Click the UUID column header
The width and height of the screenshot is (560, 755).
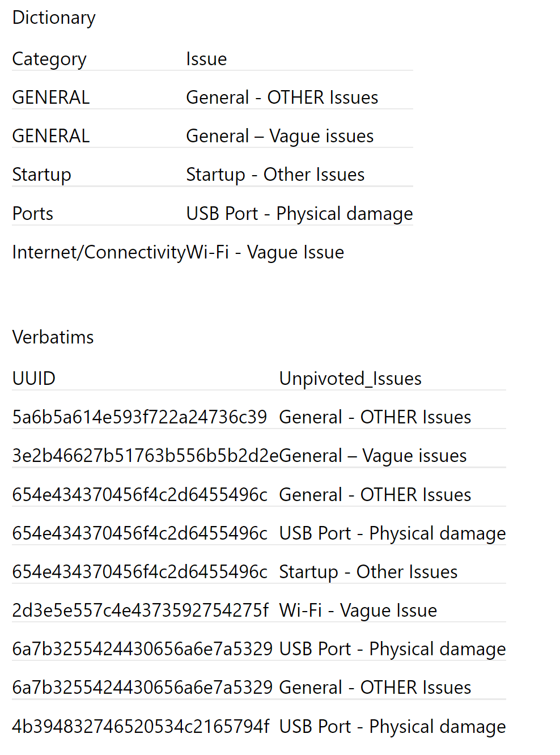click(34, 379)
